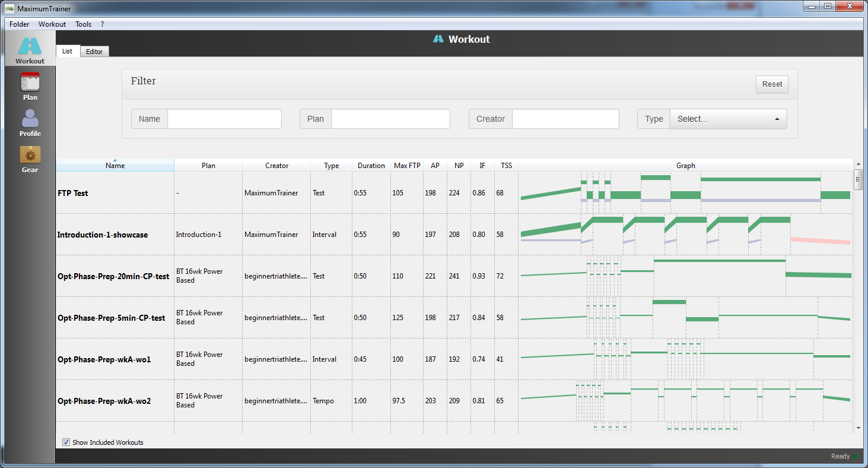Click the scroll down arrow of workout list
The image size is (868, 468).
pos(858,428)
